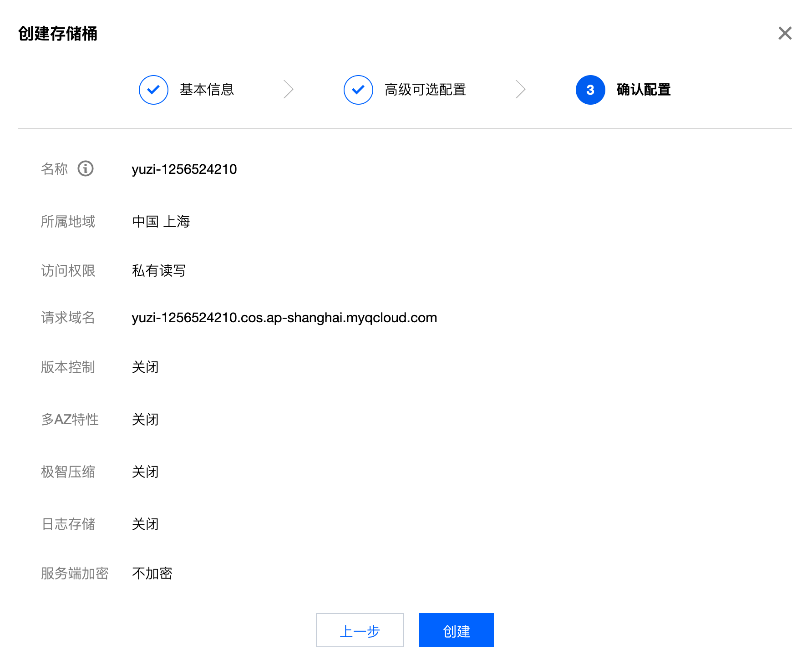The image size is (812, 670).
Task: Click the 私有读写 access permission value
Action: tap(158, 271)
